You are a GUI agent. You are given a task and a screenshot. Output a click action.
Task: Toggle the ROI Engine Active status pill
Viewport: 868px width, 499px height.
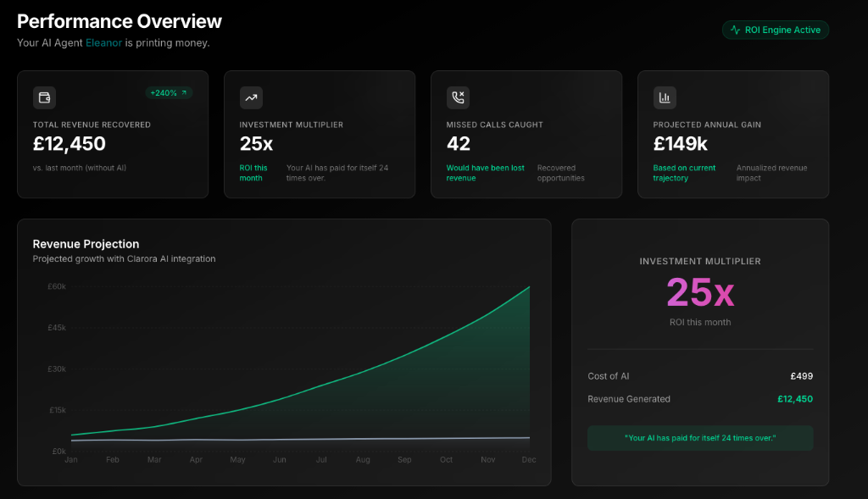coord(775,29)
